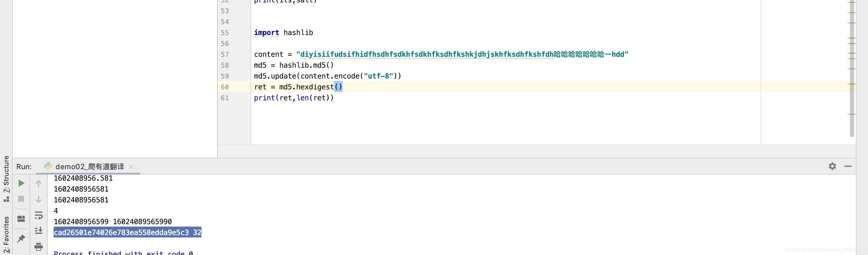This screenshot has height=255, width=868.
Task: Click line number 61 in the gutter
Action: (x=225, y=98)
